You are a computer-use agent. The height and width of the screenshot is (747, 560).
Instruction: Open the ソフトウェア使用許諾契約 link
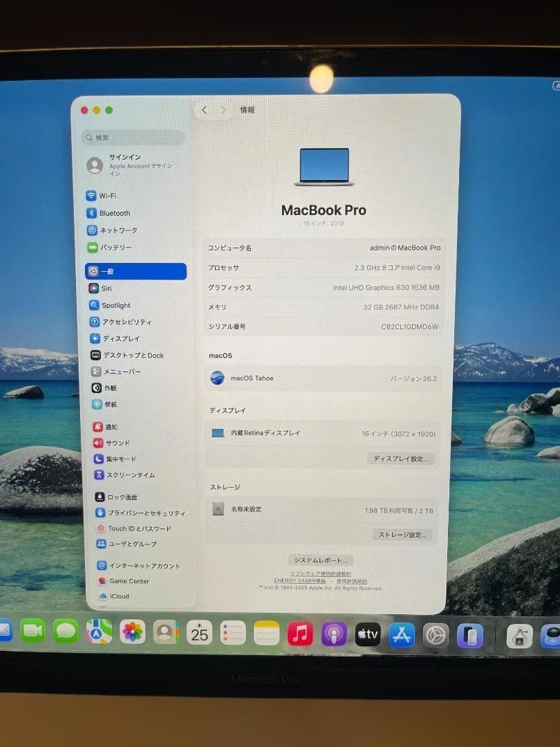point(321,573)
